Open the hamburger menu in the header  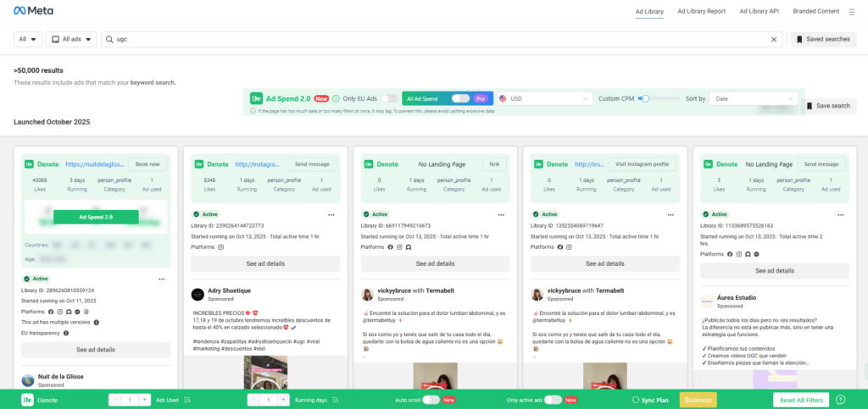point(852,12)
